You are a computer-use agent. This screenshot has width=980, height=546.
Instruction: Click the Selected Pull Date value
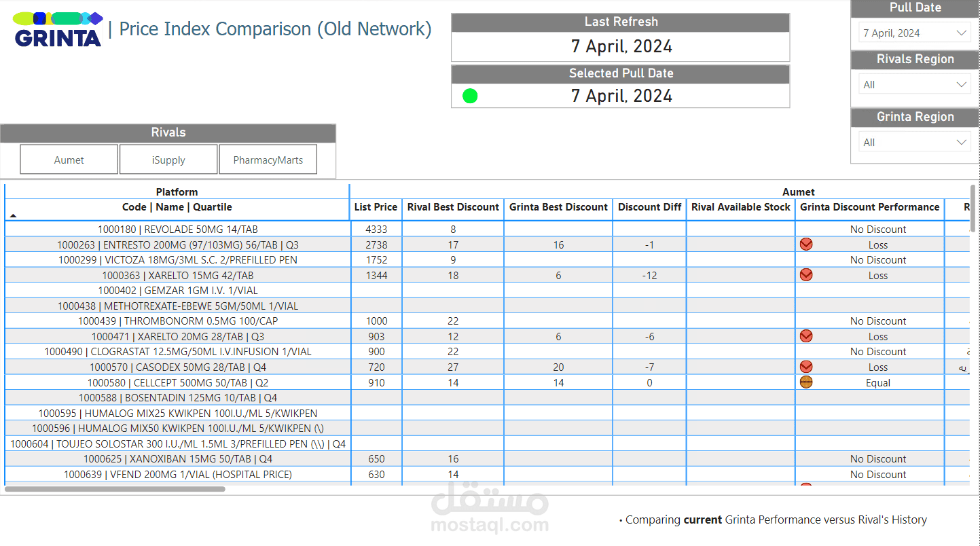coord(621,96)
